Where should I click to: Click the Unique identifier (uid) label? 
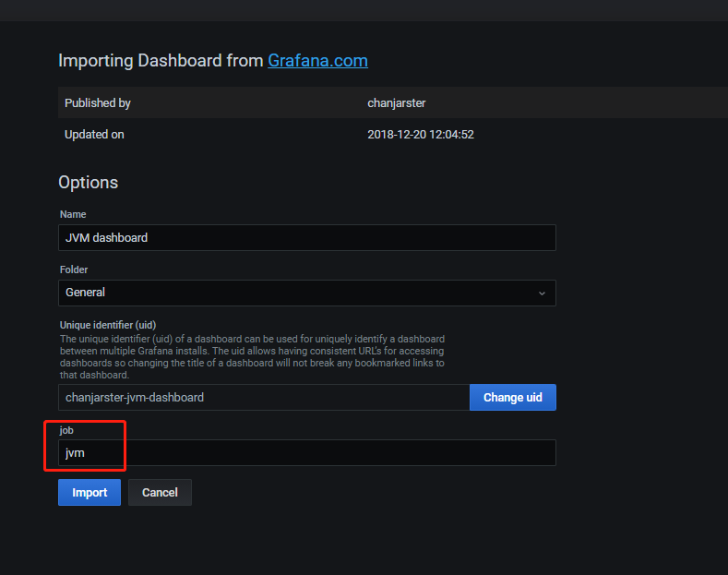pos(108,325)
